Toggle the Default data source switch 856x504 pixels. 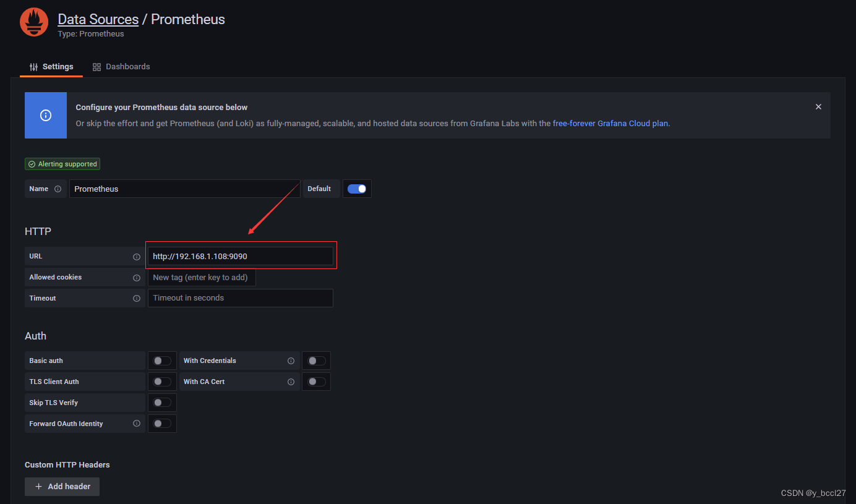pyautogui.click(x=357, y=189)
